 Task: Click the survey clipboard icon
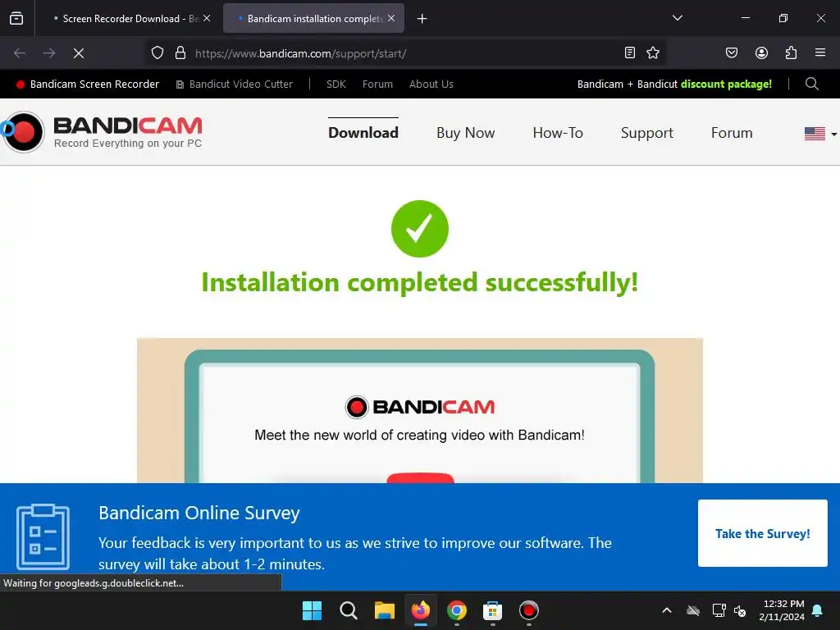tap(43, 536)
